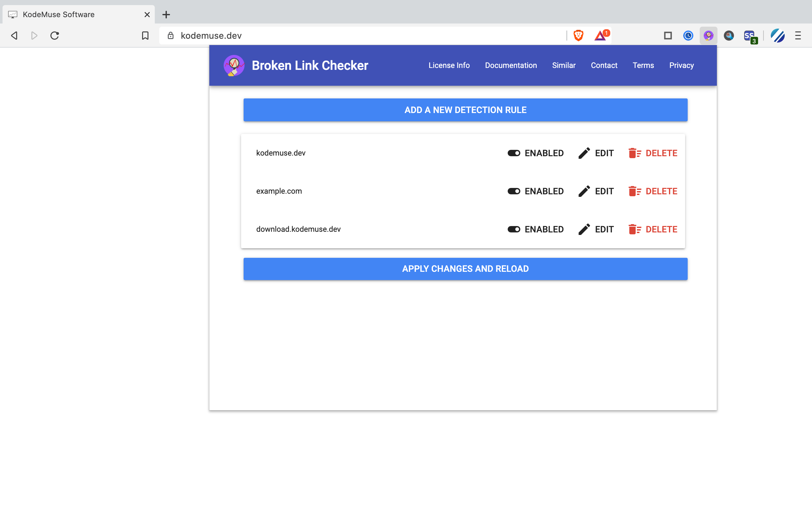812x508 pixels.
Task: Click the Broken Link Checker extension toolbar icon
Action: pyautogui.click(x=708, y=35)
